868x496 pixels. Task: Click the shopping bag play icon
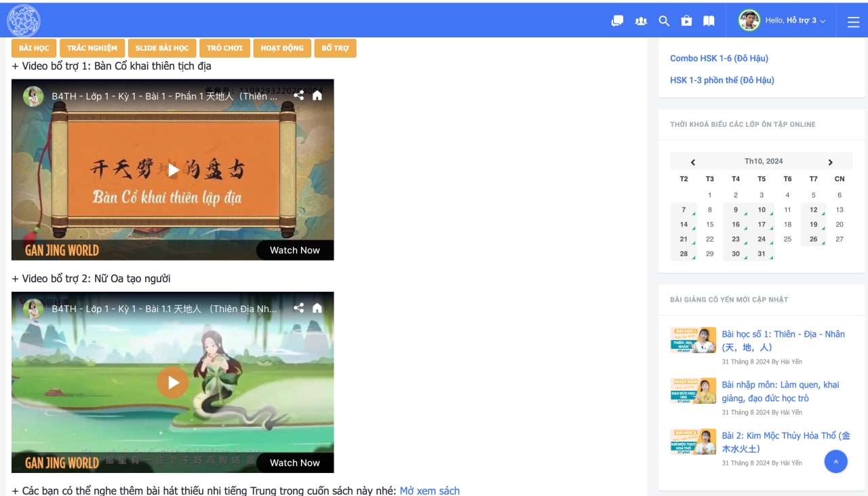tap(687, 21)
